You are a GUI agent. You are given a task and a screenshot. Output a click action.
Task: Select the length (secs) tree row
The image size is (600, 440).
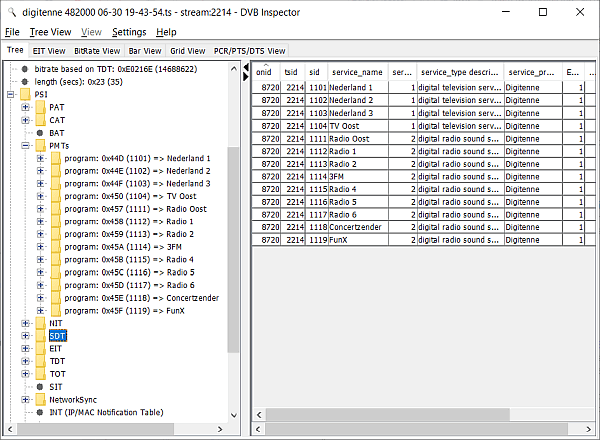(x=78, y=81)
